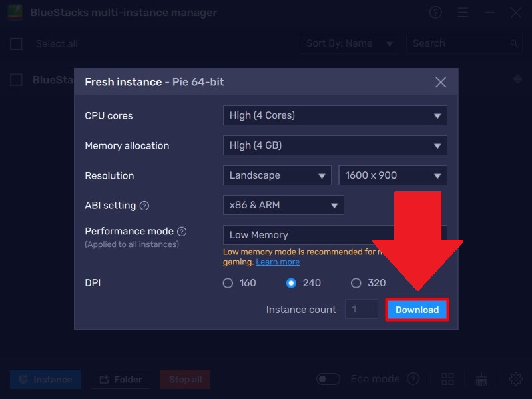The height and width of the screenshot is (399, 532).
Task: Follow the Learn more link
Action: point(278,262)
